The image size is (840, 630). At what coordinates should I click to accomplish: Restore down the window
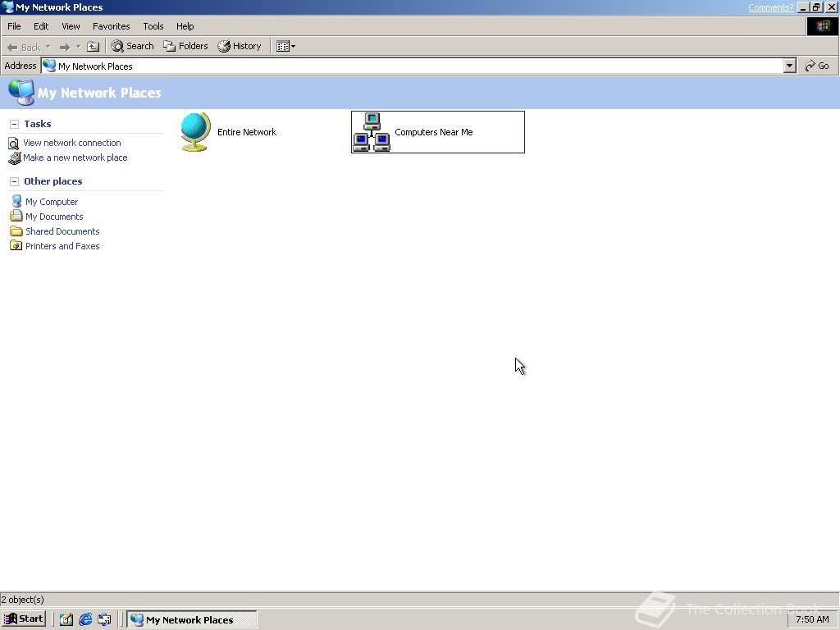tap(816, 7)
